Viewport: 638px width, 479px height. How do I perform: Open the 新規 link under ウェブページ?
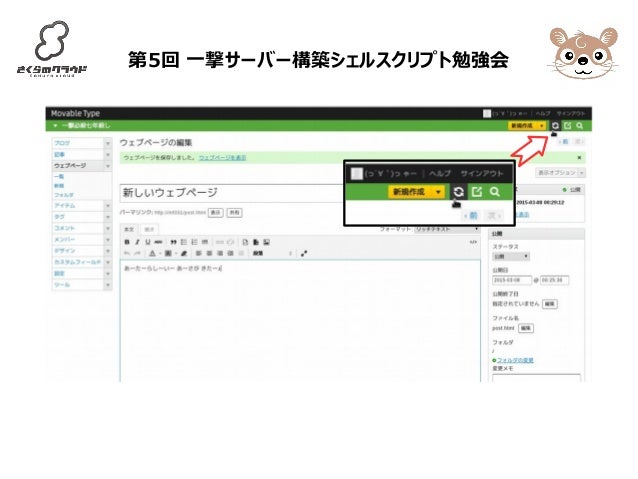pyautogui.click(x=59, y=186)
